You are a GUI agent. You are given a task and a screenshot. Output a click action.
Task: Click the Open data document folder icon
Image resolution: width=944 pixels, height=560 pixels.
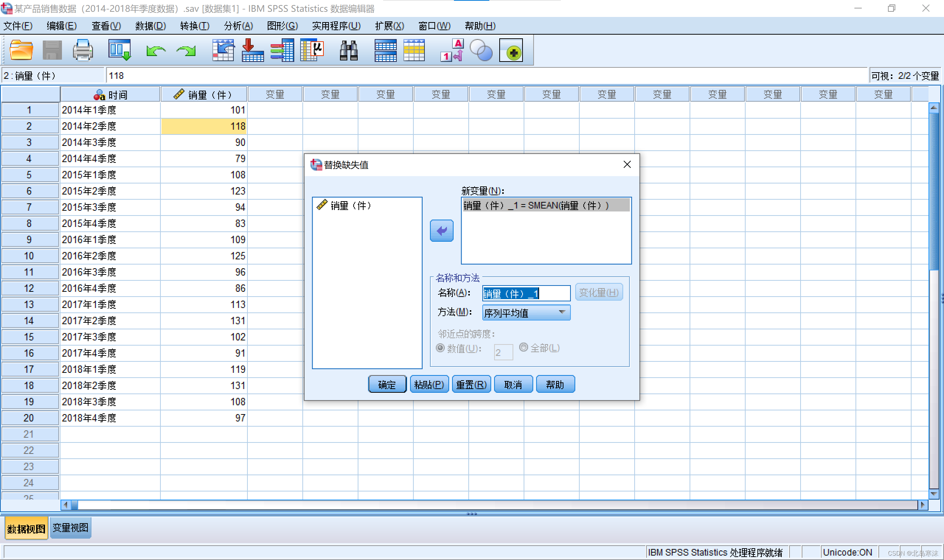(x=21, y=50)
